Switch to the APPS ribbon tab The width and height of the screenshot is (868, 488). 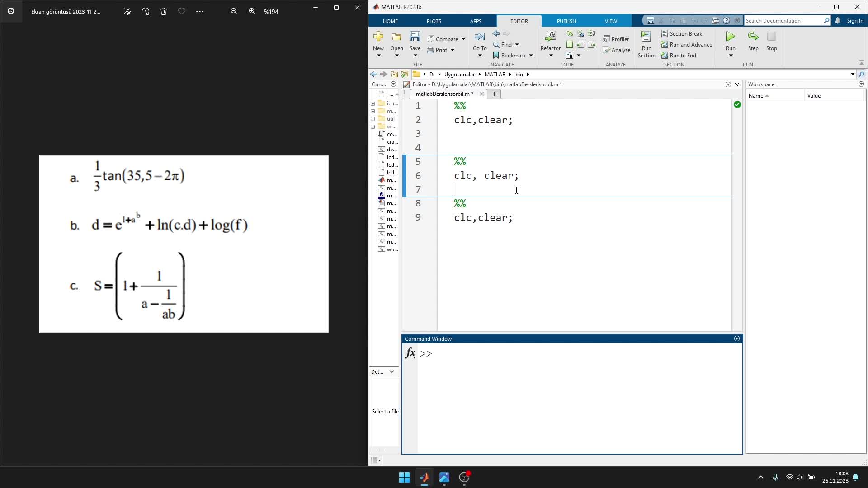(476, 21)
